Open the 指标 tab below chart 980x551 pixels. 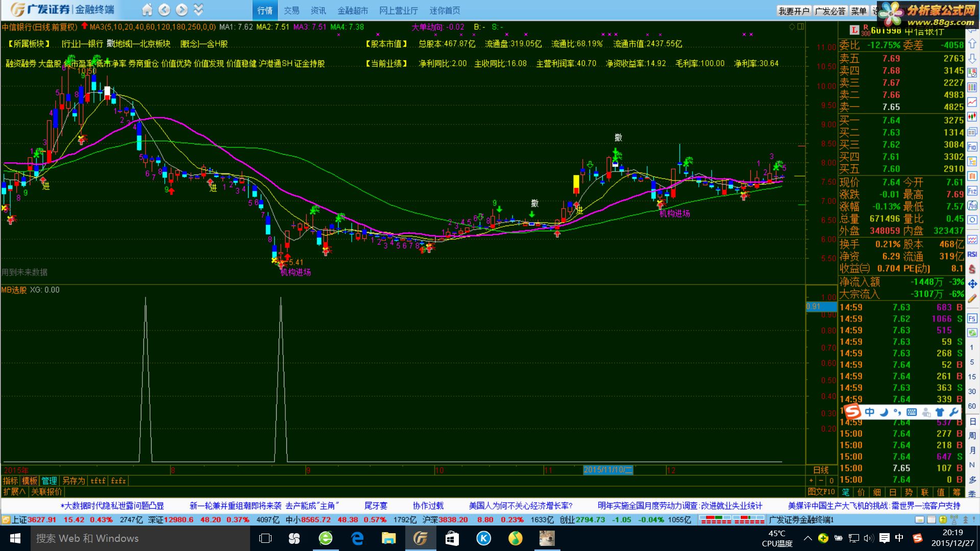(10, 481)
